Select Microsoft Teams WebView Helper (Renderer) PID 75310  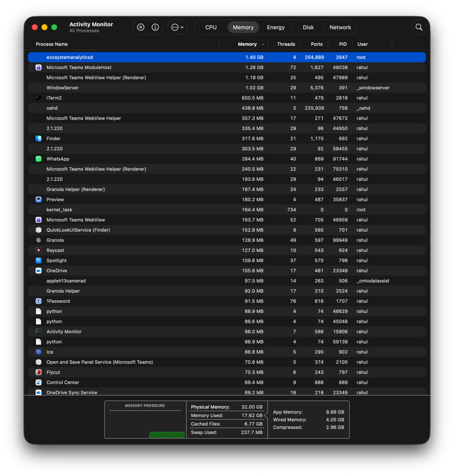[227, 169]
